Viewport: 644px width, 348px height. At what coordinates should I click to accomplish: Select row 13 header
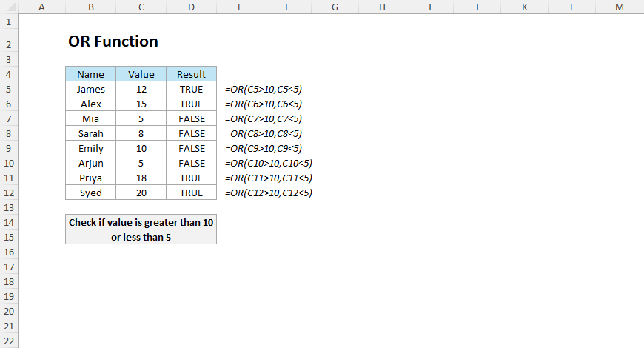(x=9, y=207)
